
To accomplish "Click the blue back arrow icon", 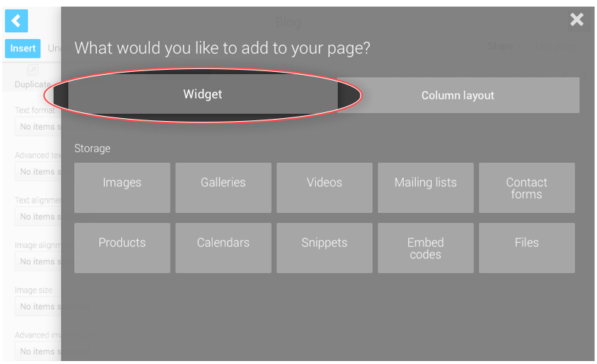I will coord(16,21).
